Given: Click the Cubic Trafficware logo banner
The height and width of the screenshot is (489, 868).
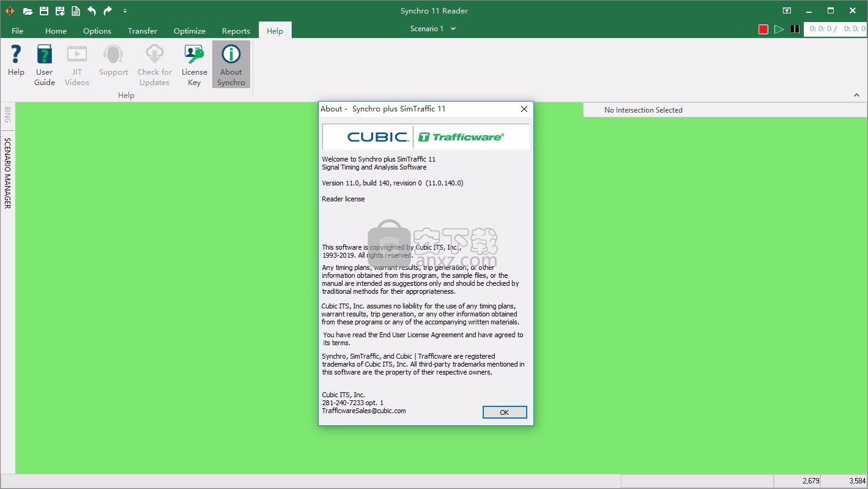Looking at the screenshot, I should coord(426,137).
